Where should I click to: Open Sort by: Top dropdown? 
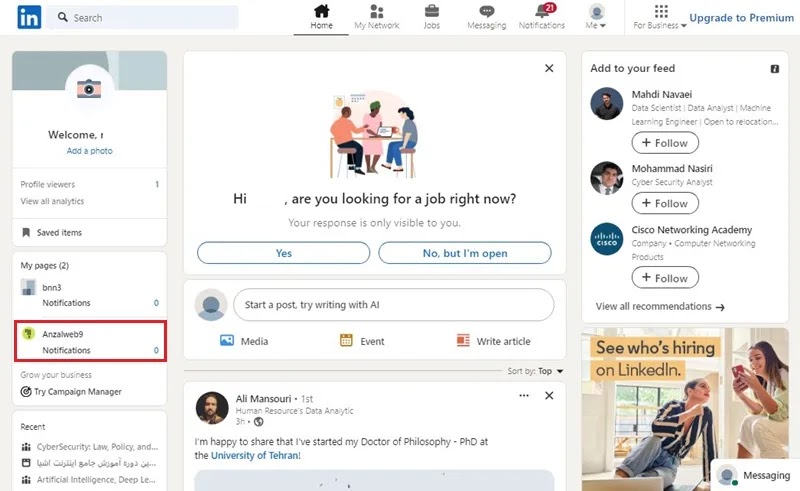535,371
